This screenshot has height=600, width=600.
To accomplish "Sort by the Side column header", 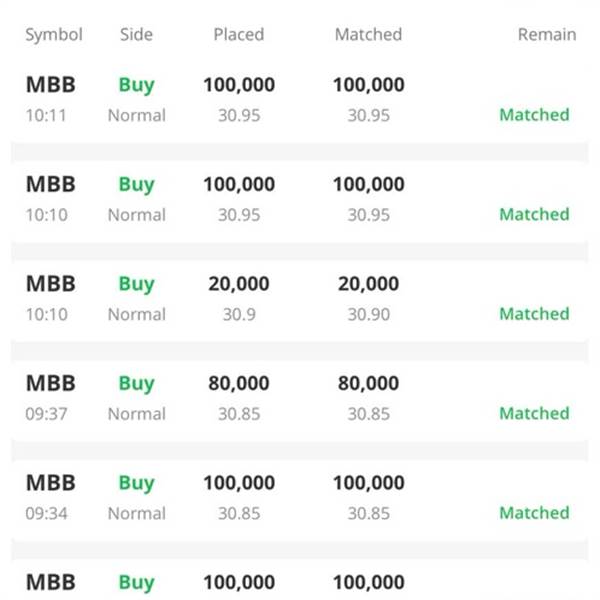I will tap(136, 34).
